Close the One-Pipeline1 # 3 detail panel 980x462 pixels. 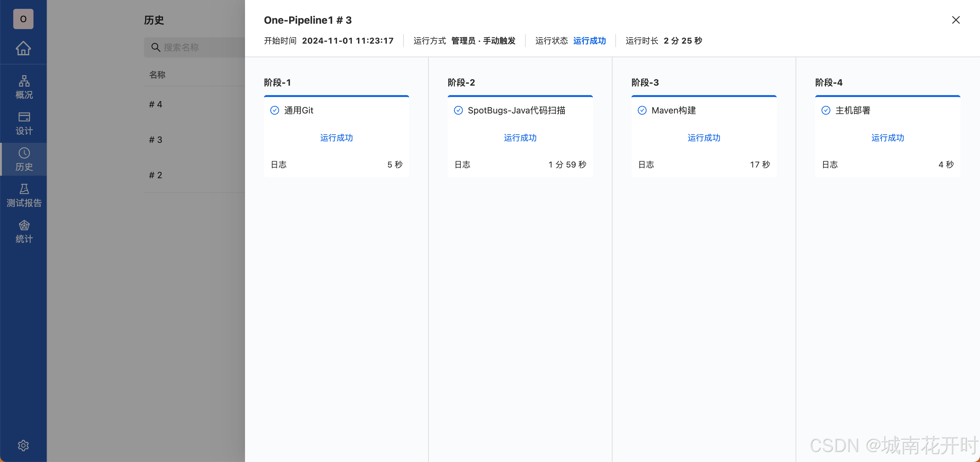tap(956, 20)
